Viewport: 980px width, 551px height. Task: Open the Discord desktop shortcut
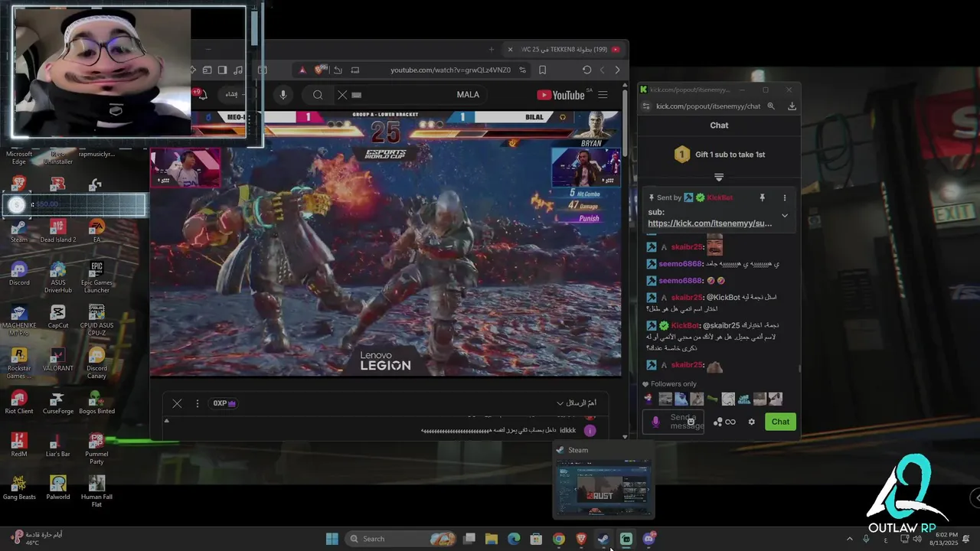19,272
